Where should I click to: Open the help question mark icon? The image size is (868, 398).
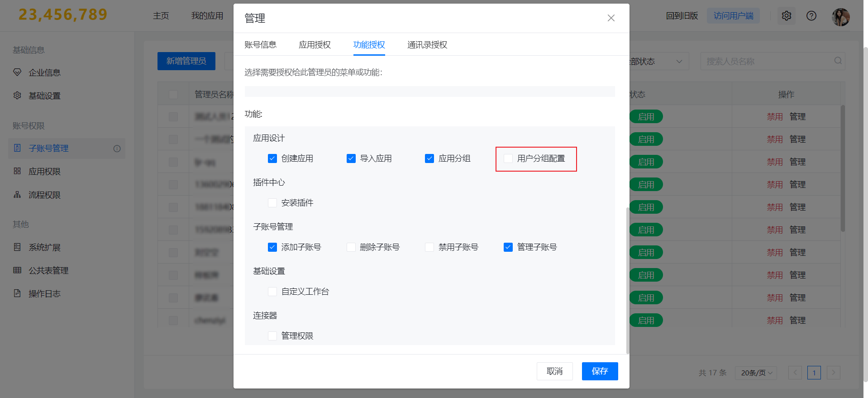pyautogui.click(x=811, y=16)
